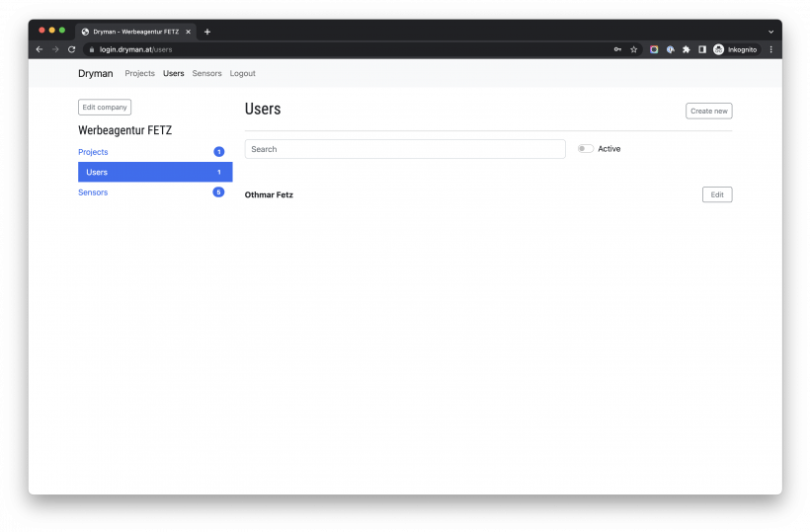
Task: View site information lock icon
Action: 91,49
